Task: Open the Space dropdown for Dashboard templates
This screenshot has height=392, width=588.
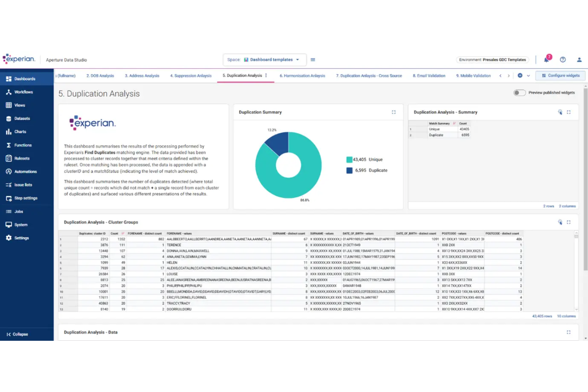Action: pos(298,59)
